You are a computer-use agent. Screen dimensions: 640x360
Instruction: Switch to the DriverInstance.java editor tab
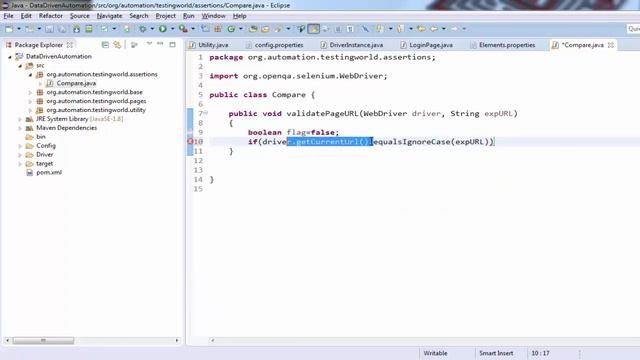[x=352, y=45]
